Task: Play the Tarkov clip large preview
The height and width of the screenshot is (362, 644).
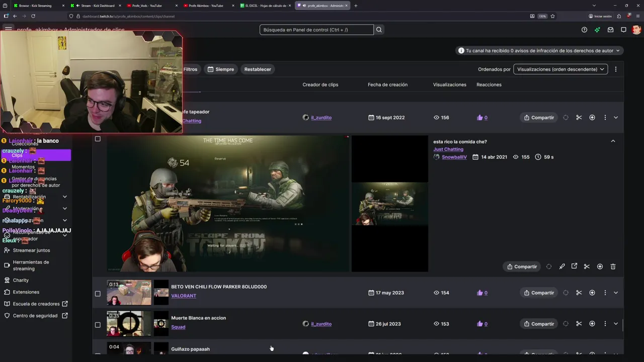Action: pyautogui.click(x=228, y=204)
